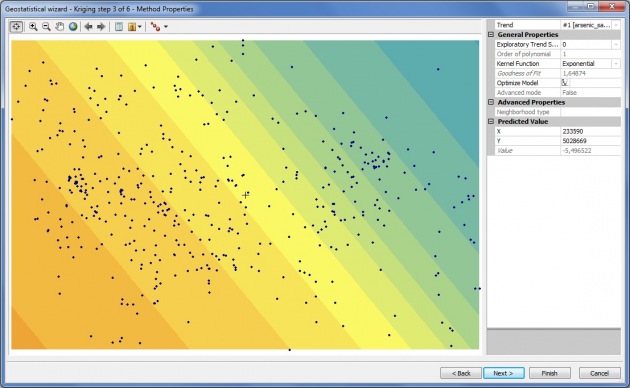Activate the zoom out magnifier tool
Screen dimensions: 630x388
pos(46,27)
